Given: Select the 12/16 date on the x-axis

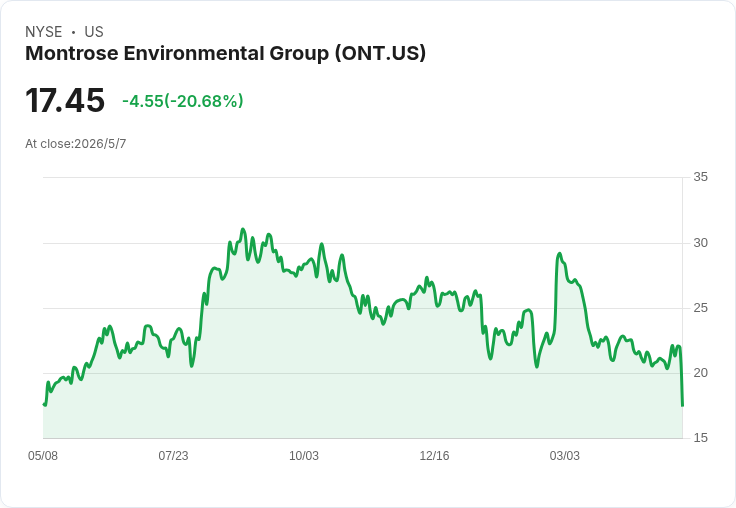Looking at the screenshot, I should tap(434, 456).
